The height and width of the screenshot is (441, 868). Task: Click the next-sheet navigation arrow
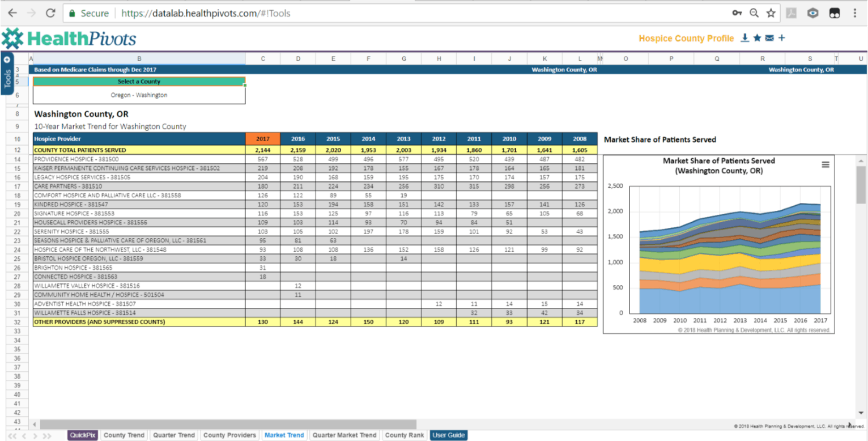pos(35,435)
